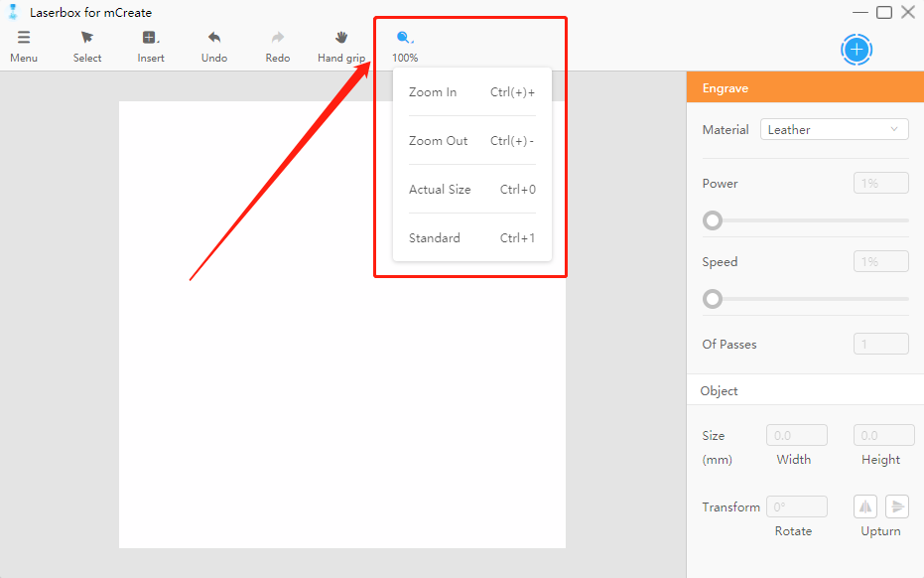This screenshot has width=924, height=578.
Task: Click the Height size field
Action: [x=884, y=435]
